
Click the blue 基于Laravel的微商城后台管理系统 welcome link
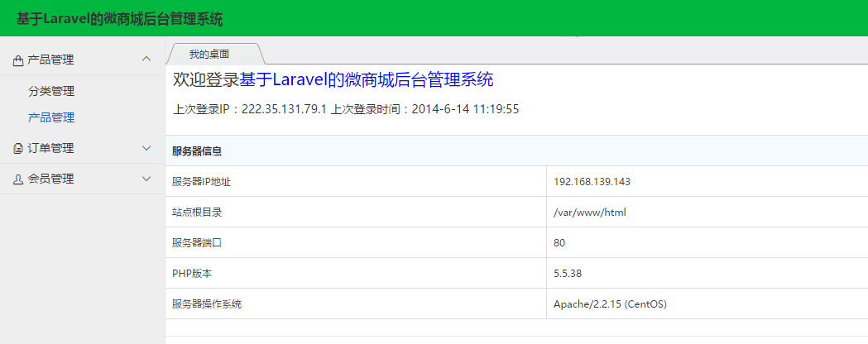(x=366, y=79)
